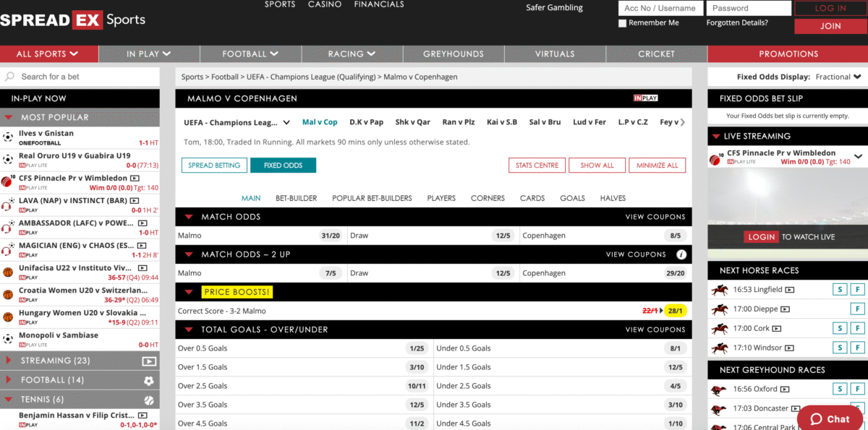This screenshot has width=868, height=430.
Task: Click headset icon beside LAVA (NAP) v INSTINCT
Action: (8, 205)
